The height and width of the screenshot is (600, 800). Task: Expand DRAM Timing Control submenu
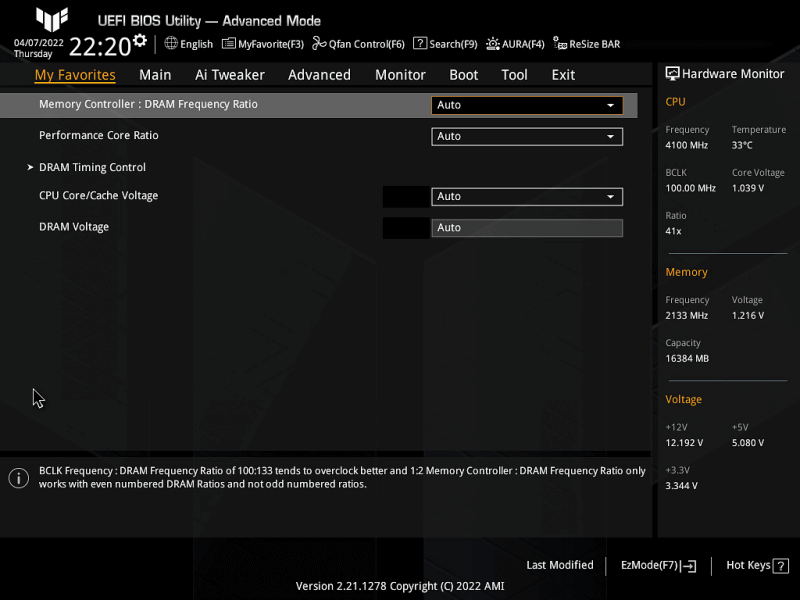point(92,167)
